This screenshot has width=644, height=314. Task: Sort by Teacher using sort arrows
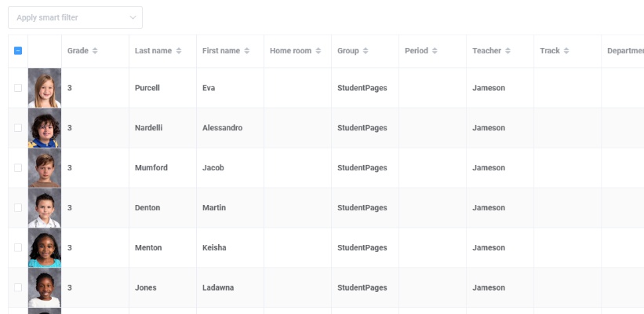coord(508,51)
